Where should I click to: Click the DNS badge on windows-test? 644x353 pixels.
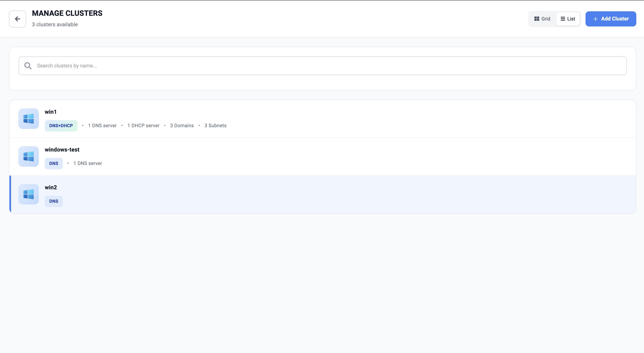click(54, 163)
